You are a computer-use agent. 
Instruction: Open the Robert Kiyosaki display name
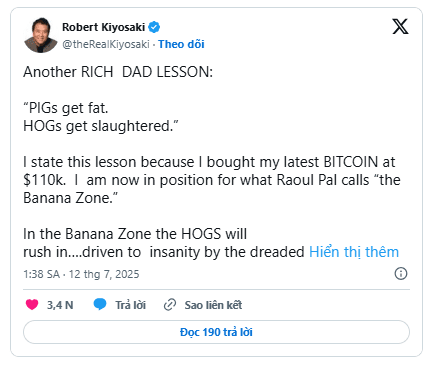tap(104, 27)
